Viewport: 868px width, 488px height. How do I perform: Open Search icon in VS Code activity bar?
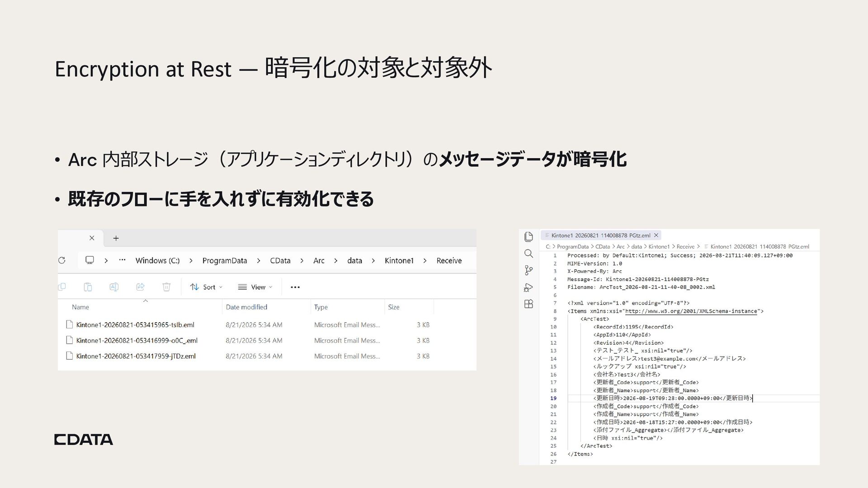tap(528, 253)
